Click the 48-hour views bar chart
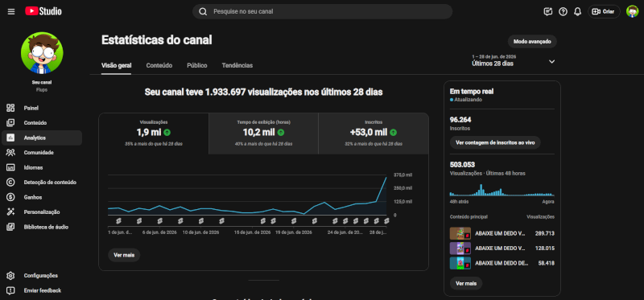Viewport: 644px width, 300px height. coord(502,190)
